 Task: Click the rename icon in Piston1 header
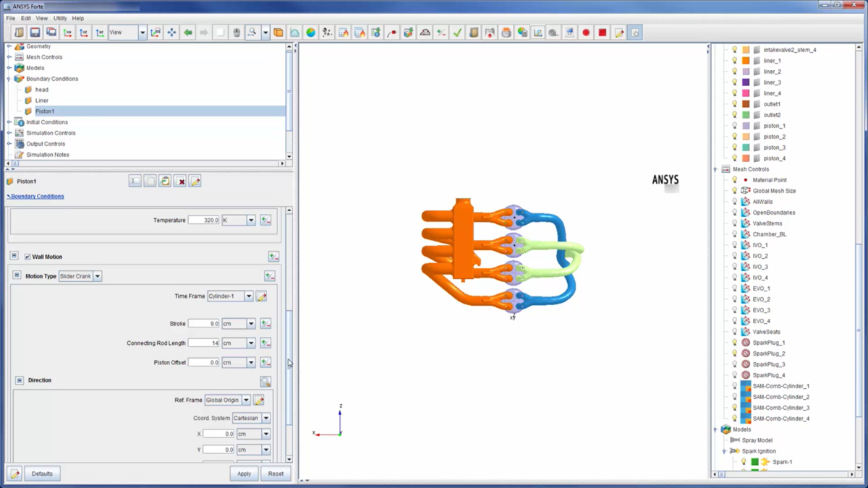click(x=135, y=181)
